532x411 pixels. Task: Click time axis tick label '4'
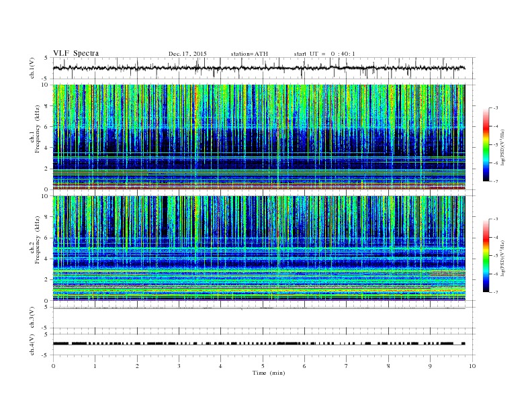[220, 366]
